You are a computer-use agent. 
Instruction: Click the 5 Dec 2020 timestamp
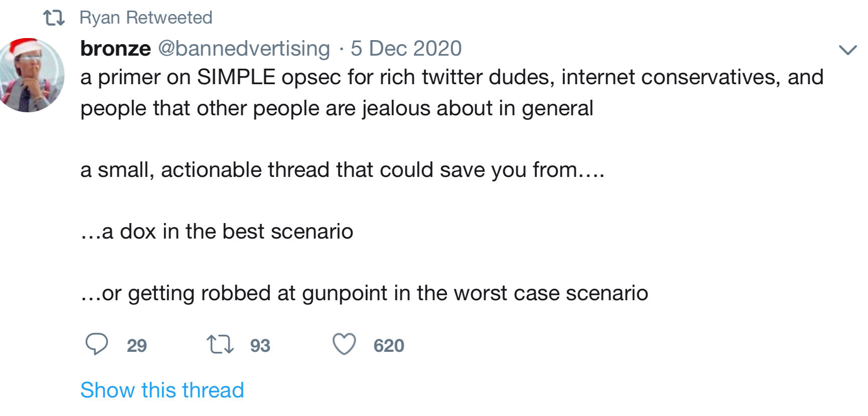pos(406,49)
